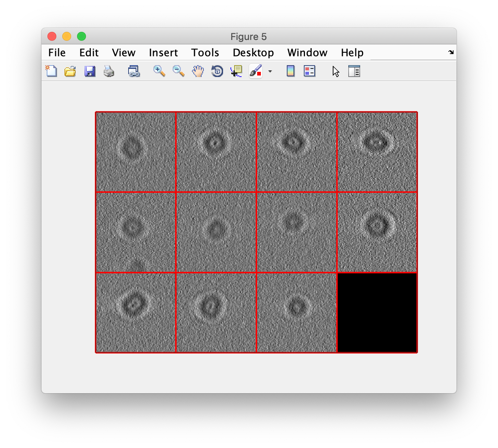Select the second-row, first-column particle image
This screenshot has height=448, width=498.
point(136,232)
